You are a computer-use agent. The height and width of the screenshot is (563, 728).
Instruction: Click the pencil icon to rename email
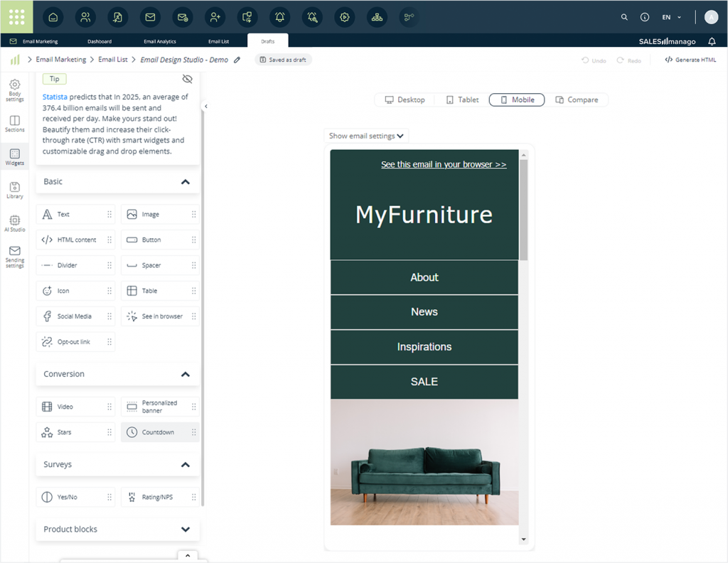[237, 60]
